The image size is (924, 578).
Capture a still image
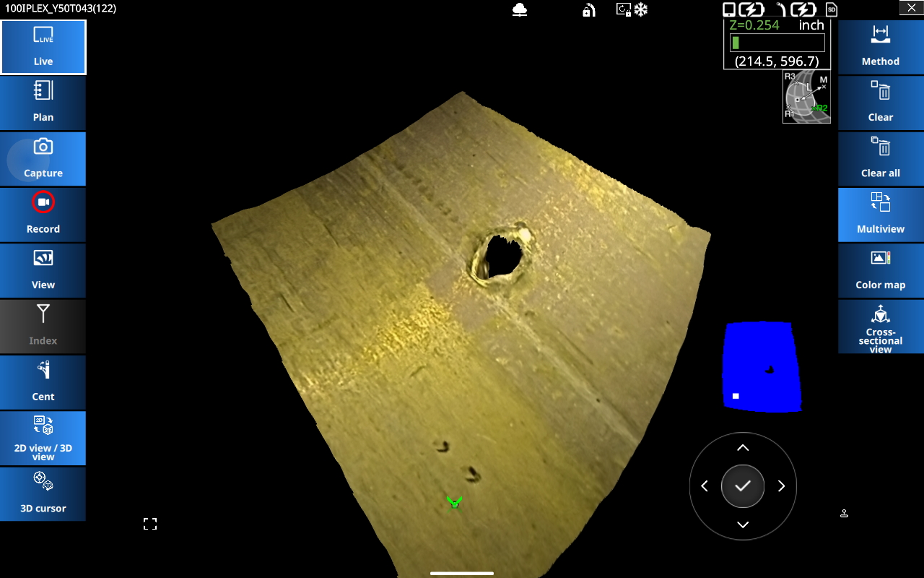[x=43, y=158]
